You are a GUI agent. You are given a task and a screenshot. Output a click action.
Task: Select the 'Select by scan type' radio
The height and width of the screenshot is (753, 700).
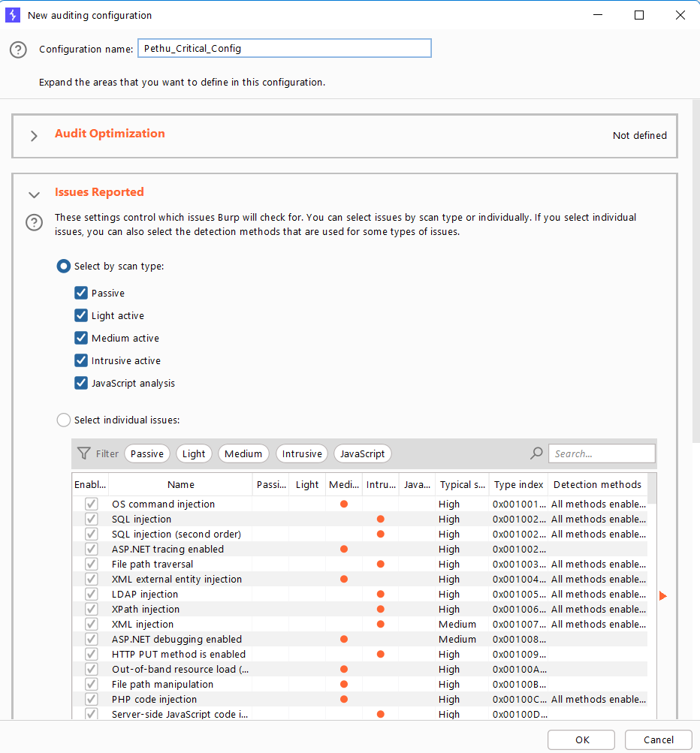click(x=63, y=266)
